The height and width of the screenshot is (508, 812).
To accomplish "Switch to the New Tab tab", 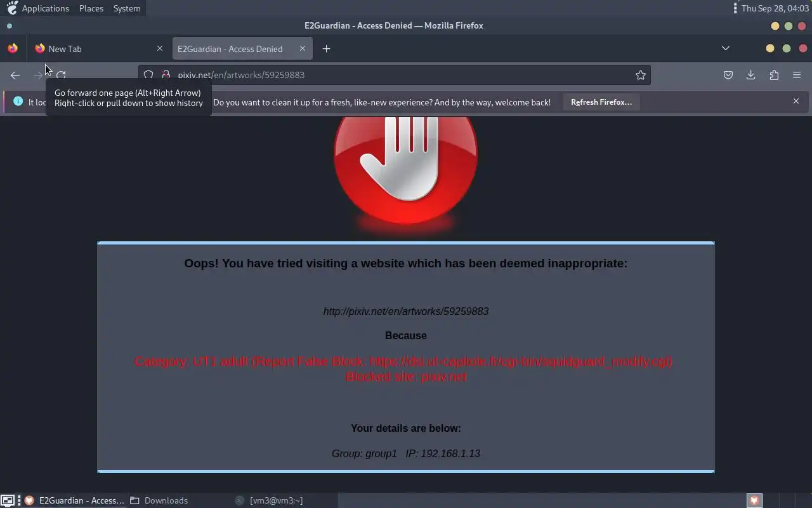I will (x=98, y=49).
